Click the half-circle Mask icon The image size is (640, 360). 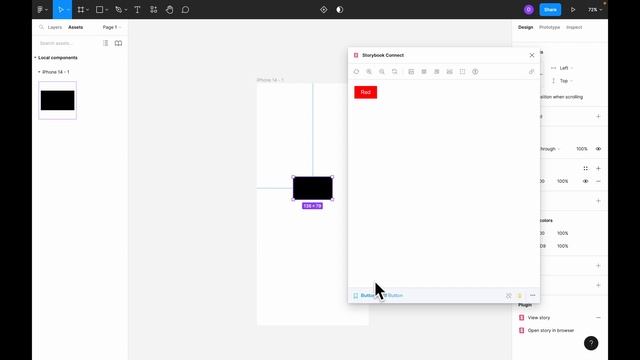coord(340,9)
